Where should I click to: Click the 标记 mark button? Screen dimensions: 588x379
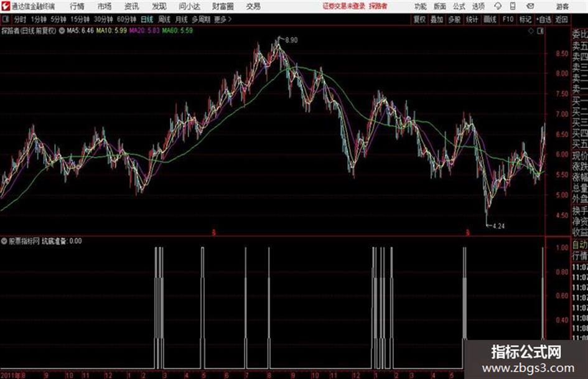(x=525, y=19)
